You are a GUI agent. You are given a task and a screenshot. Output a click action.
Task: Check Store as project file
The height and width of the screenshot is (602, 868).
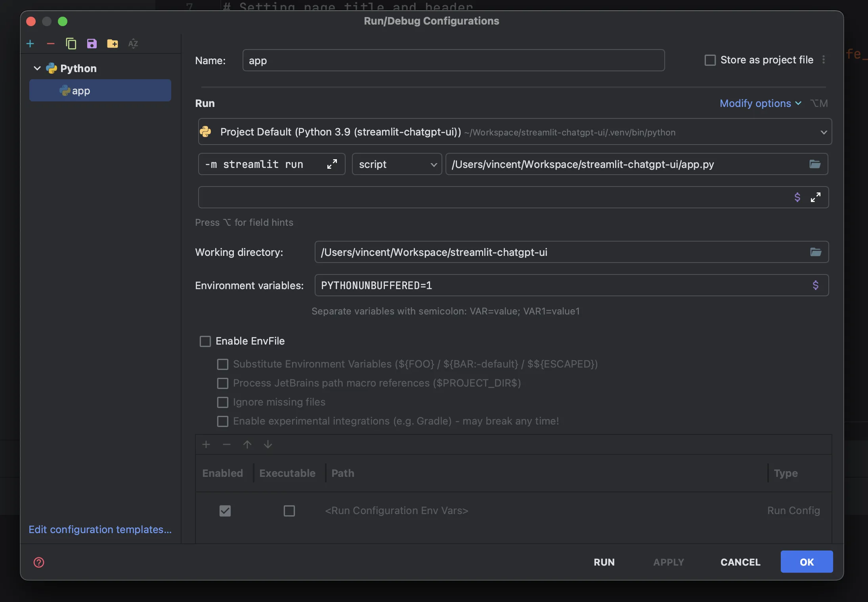tap(710, 60)
